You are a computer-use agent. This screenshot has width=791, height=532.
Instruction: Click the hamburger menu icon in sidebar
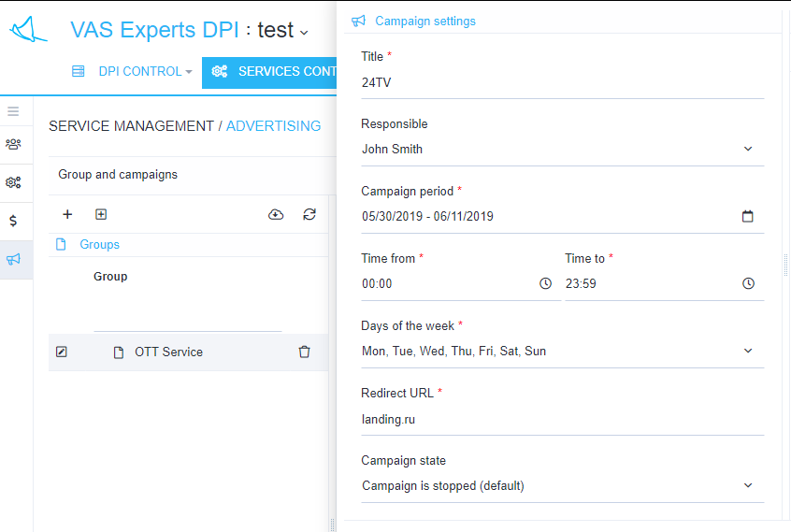coord(13,111)
